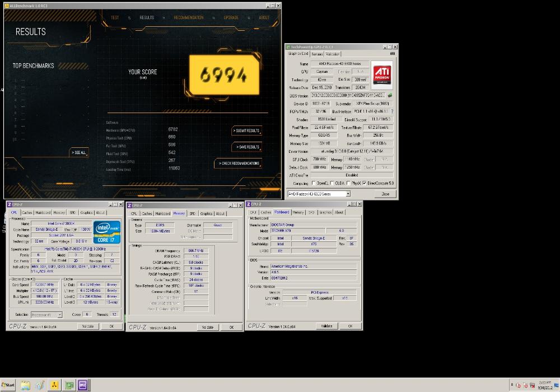
Task: Click the ATI Radeon logo in GPU-Z
Action: [382, 75]
